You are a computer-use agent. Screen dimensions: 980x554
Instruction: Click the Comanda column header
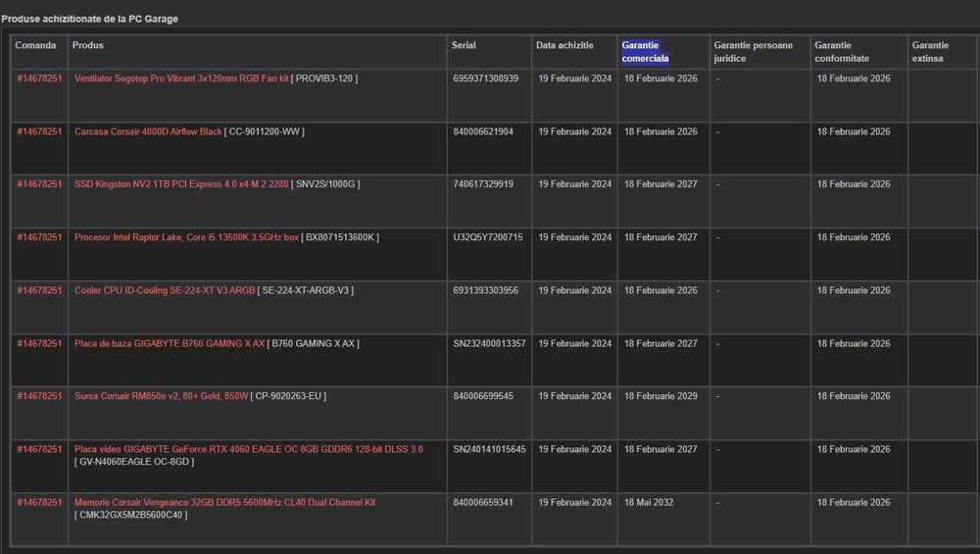35,45
